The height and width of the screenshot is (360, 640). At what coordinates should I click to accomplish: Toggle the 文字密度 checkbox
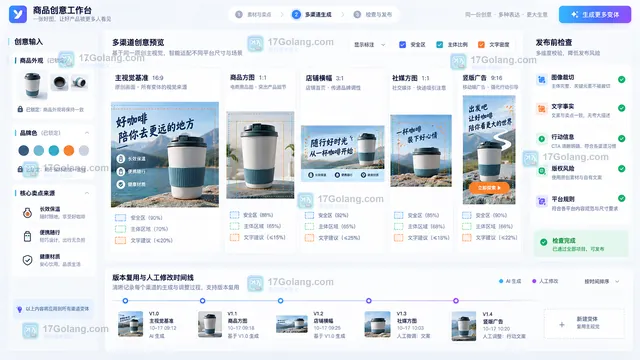481,44
